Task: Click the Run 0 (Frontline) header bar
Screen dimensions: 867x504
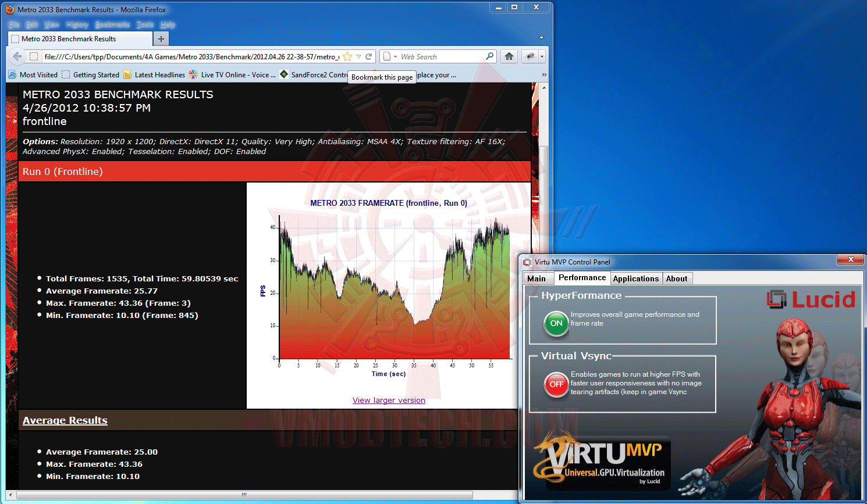Action: [275, 171]
